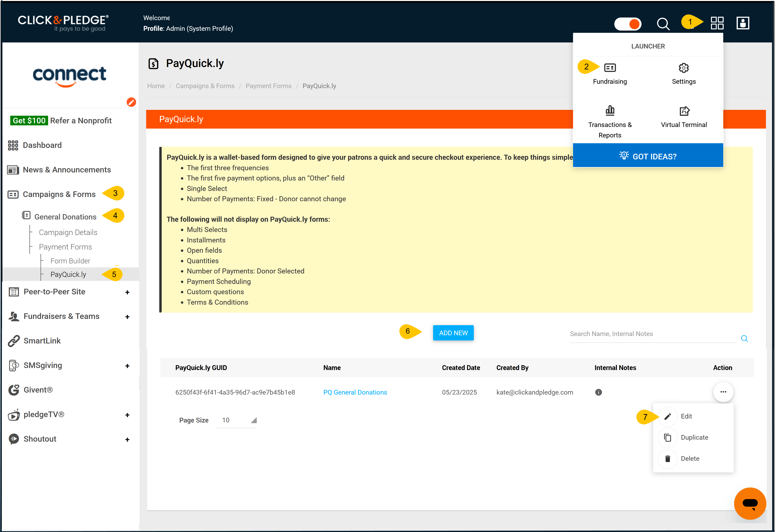Click the search magnifier in header
Image resolution: width=776 pixels, height=532 pixels.
(x=663, y=24)
